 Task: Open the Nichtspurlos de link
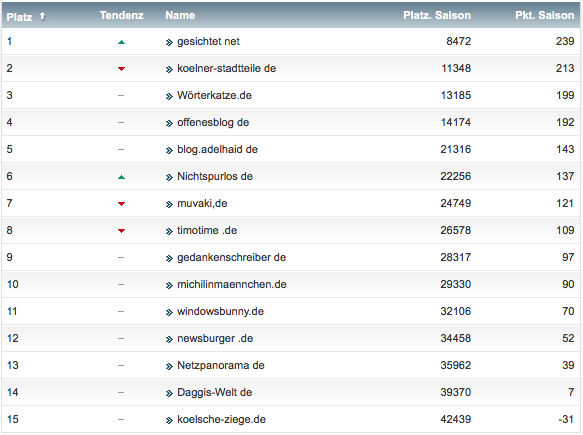click(x=215, y=176)
